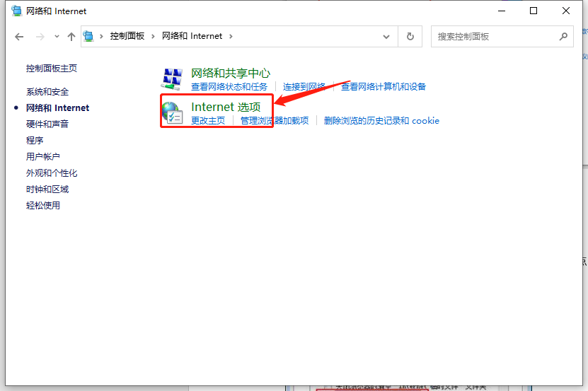Expand chevron after 网络和 Internet breadcrumb
The width and height of the screenshot is (588, 391).
tap(231, 36)
